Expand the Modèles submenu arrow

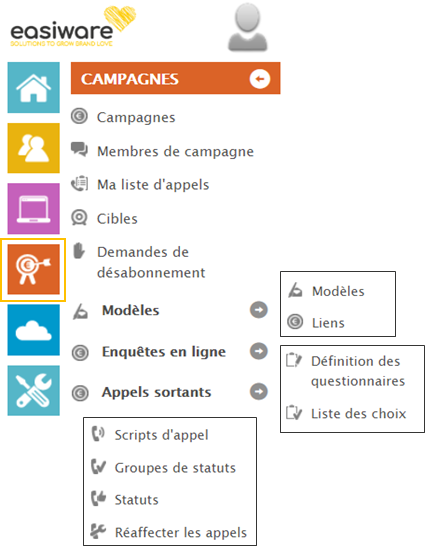(x=259, y=310)
